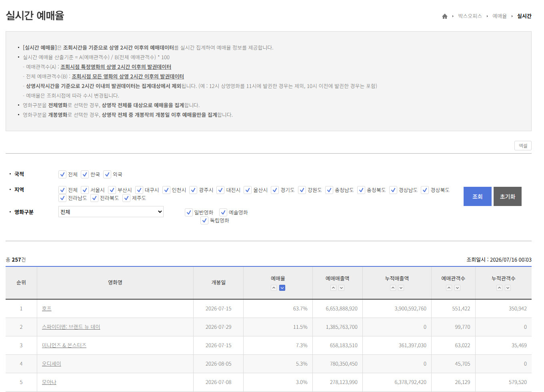Click the 조회 search button

click(478, 196)
